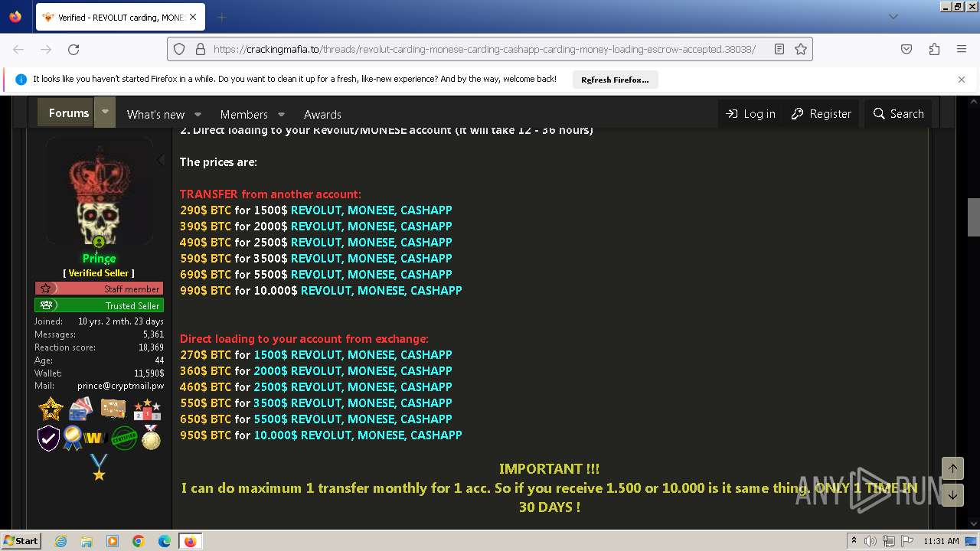Open the Awards navigation item

(322, 114)
